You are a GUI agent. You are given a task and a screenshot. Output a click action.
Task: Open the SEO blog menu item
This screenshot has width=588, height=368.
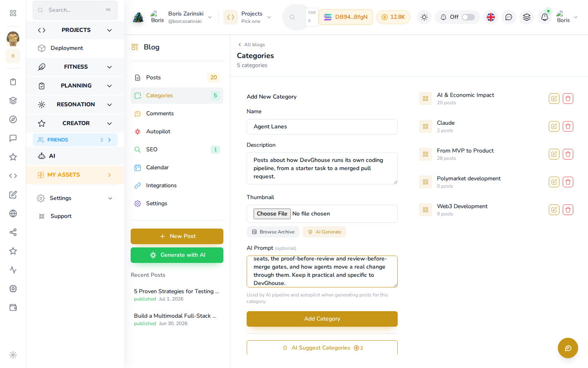[x=177, y=150]
